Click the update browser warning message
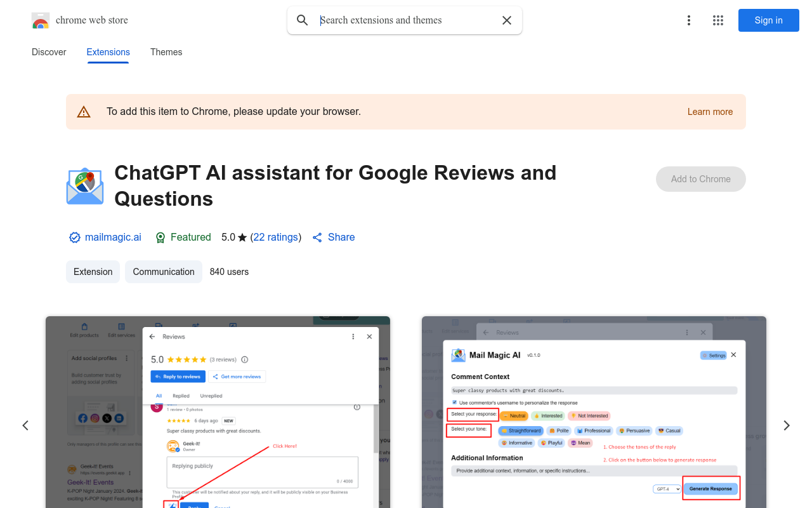Image resolution: width=812 pixels, height=508 pixels. click(233, 112)
